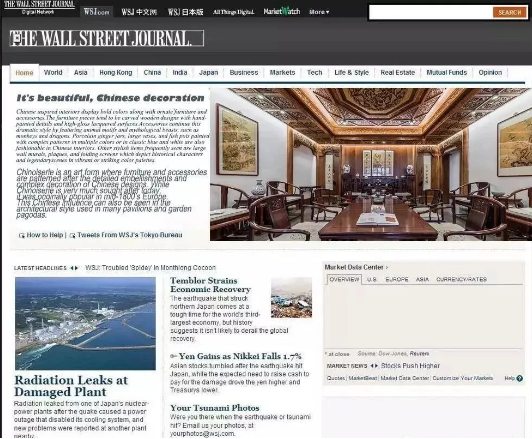Click the market news next arrow
Image resolution: width=532 pixels, height=439 pixels.
376,366
